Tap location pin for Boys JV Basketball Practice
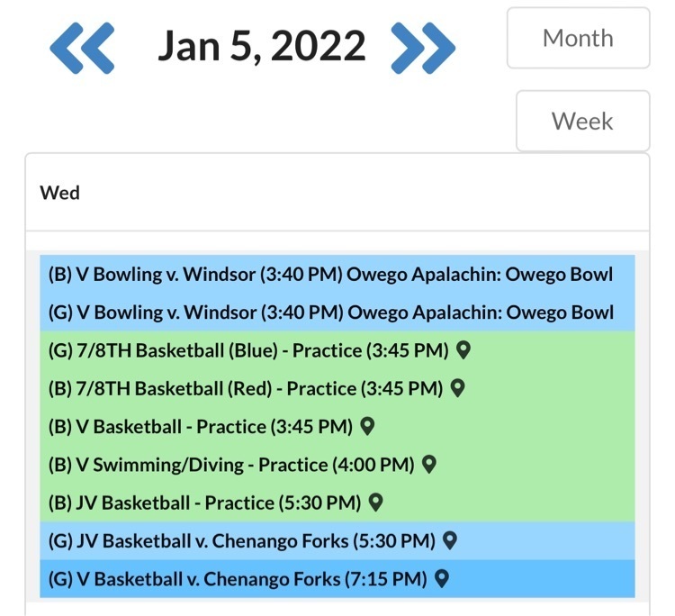Screen dimensions: 675x616 [x=375, y=502]
